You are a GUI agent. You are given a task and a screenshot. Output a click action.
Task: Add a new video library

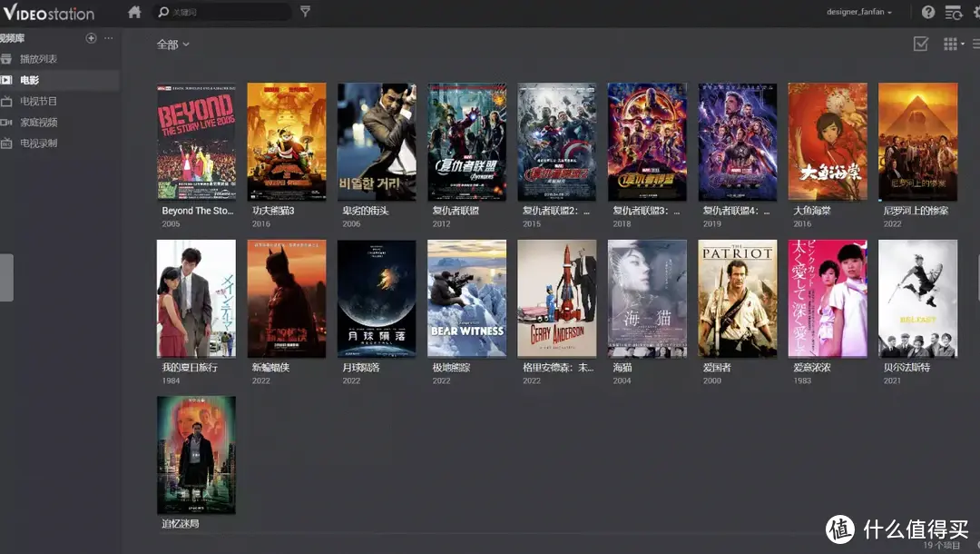point(92,38)
